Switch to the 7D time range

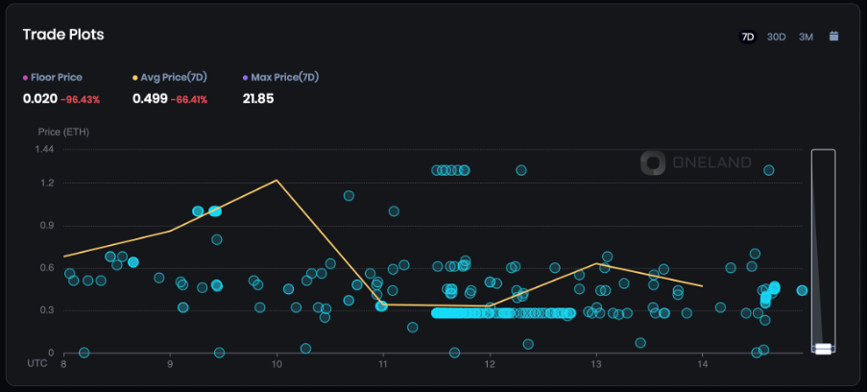(748, 37)
